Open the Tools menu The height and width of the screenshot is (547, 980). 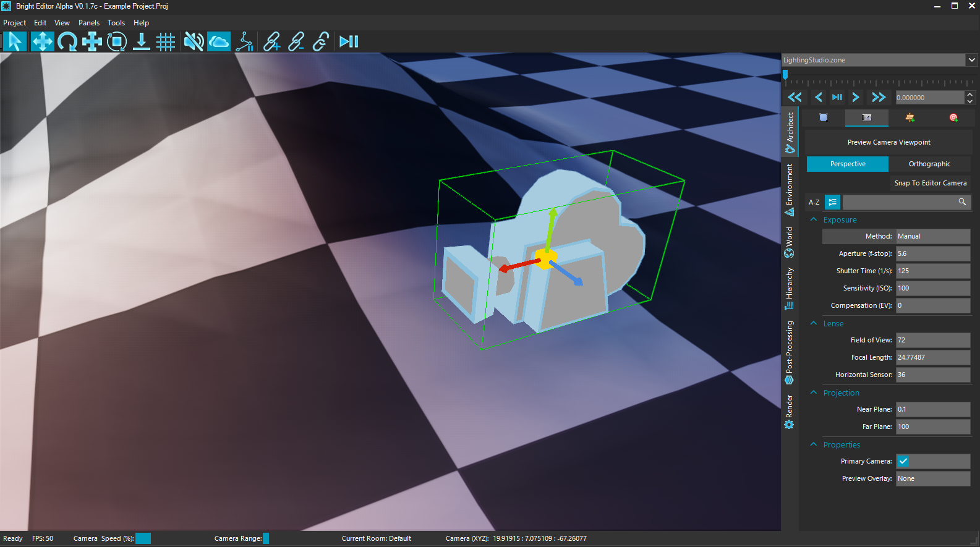[x=116, y=23]
